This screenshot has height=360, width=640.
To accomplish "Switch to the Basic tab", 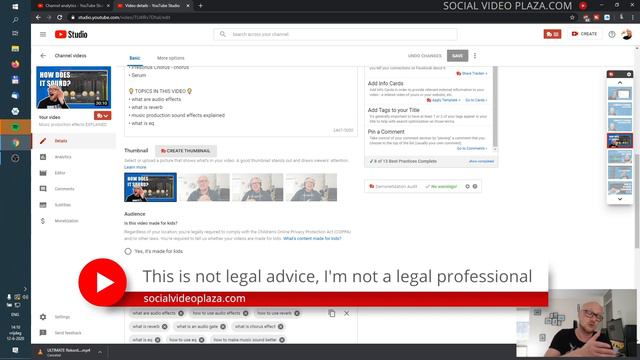I will (135, 58).
